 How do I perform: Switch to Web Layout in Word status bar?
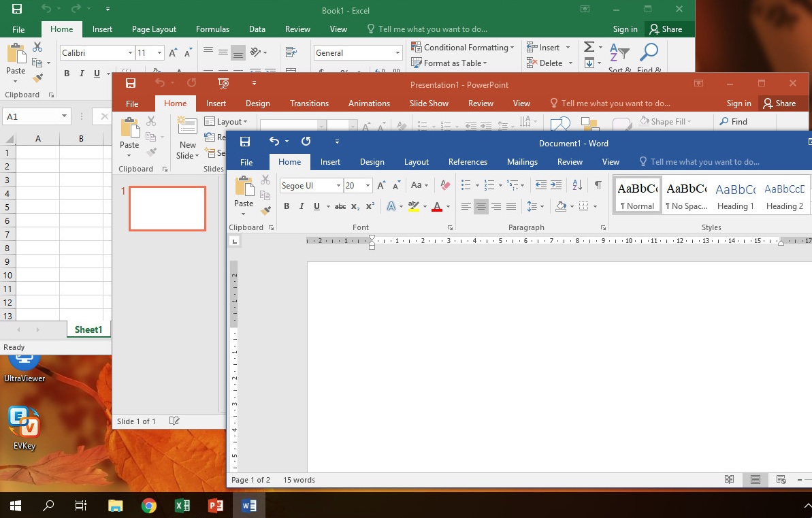click(781, 480)
